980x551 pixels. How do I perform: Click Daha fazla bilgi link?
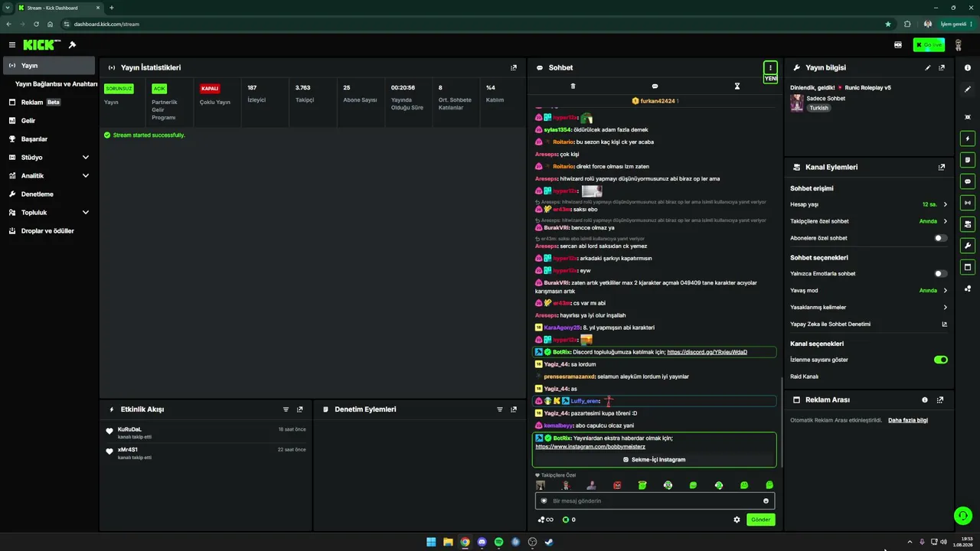pos(908,420)
